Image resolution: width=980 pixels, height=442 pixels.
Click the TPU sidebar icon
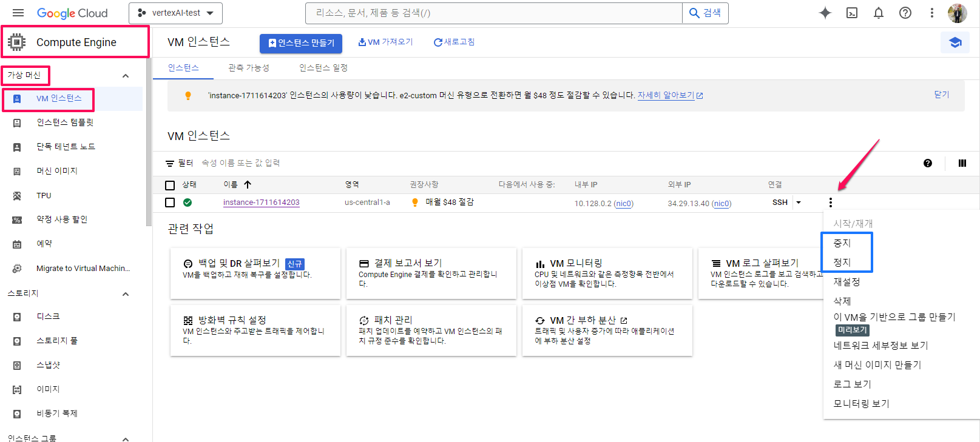point(17,196)
